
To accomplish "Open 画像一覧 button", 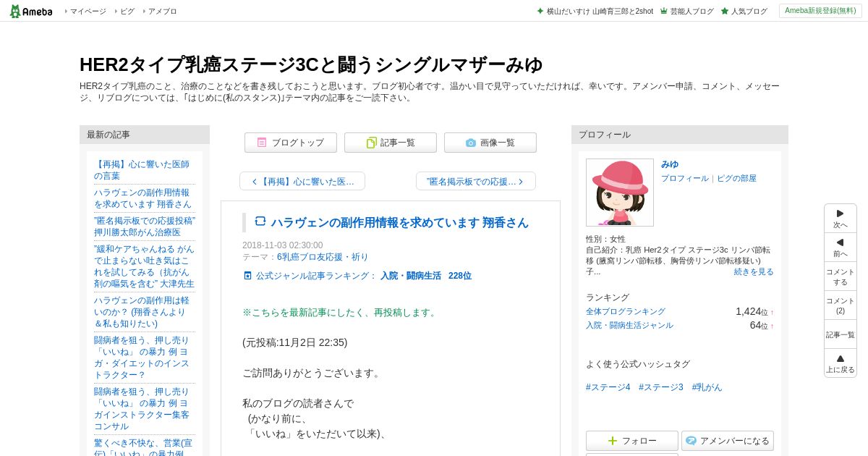I will point(490,143).
